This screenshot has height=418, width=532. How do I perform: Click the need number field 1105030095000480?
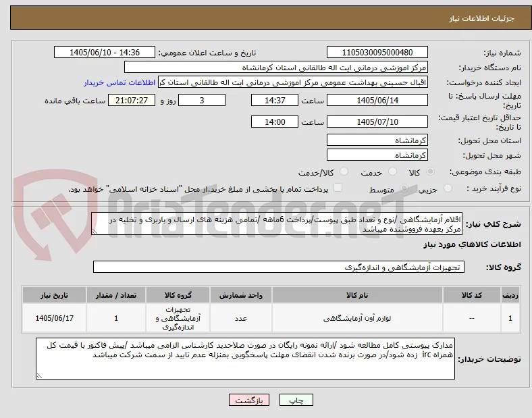pos(377,52)
